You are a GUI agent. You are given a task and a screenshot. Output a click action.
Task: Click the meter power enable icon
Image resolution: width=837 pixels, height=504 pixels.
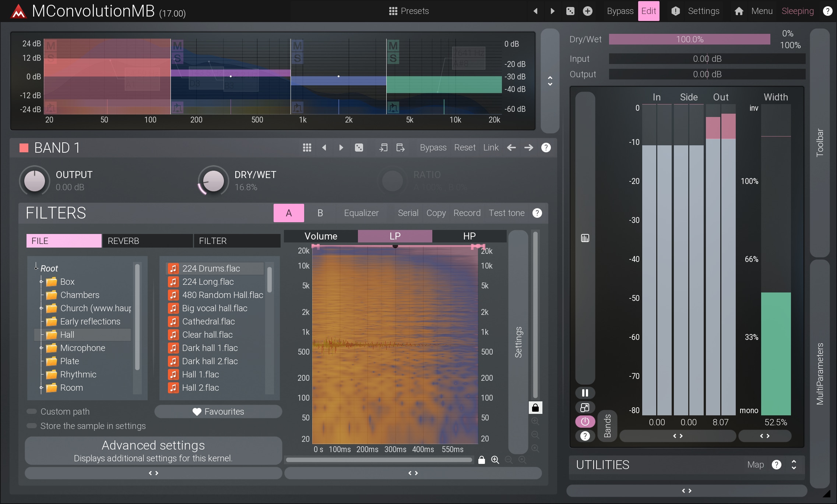pos(585,422)
